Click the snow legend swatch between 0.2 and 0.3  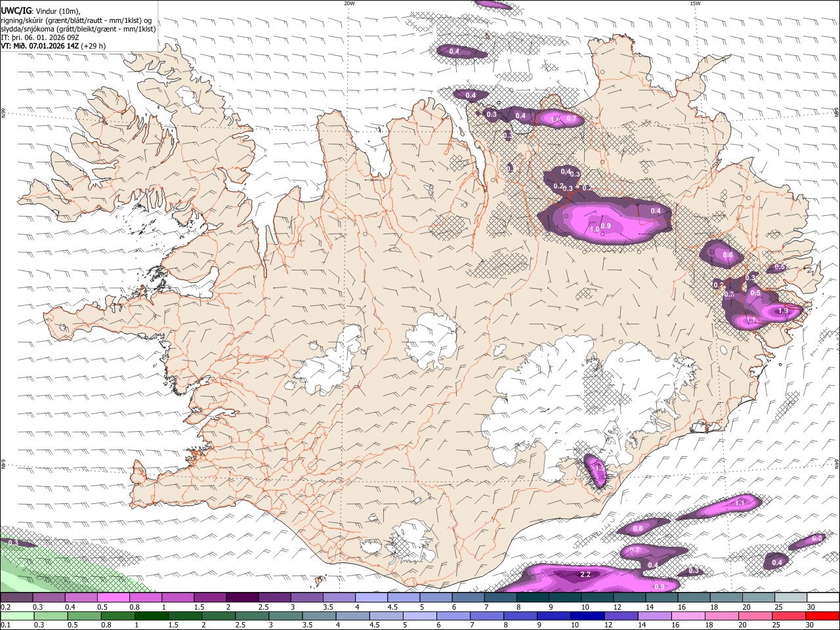point(16,597)
